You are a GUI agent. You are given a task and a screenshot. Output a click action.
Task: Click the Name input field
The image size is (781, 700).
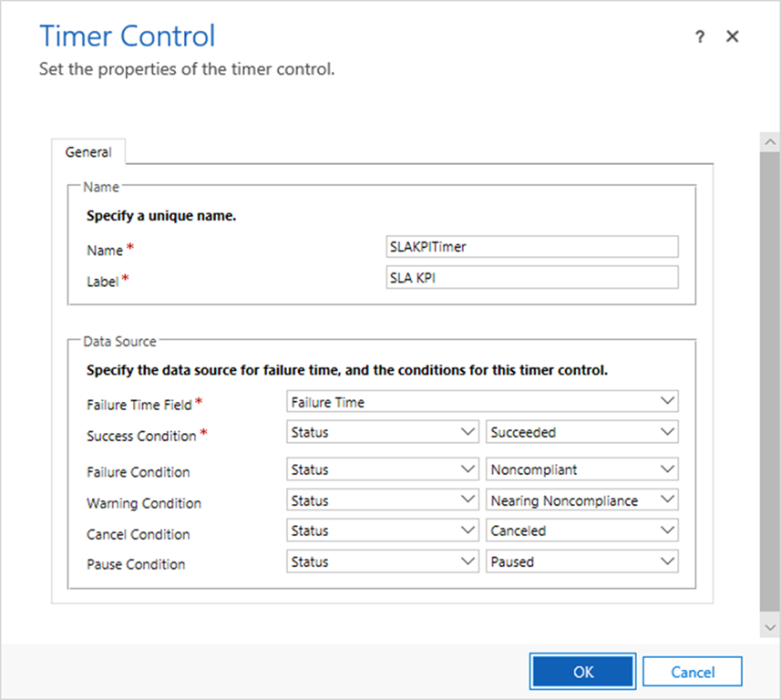(x=532, y=247)
